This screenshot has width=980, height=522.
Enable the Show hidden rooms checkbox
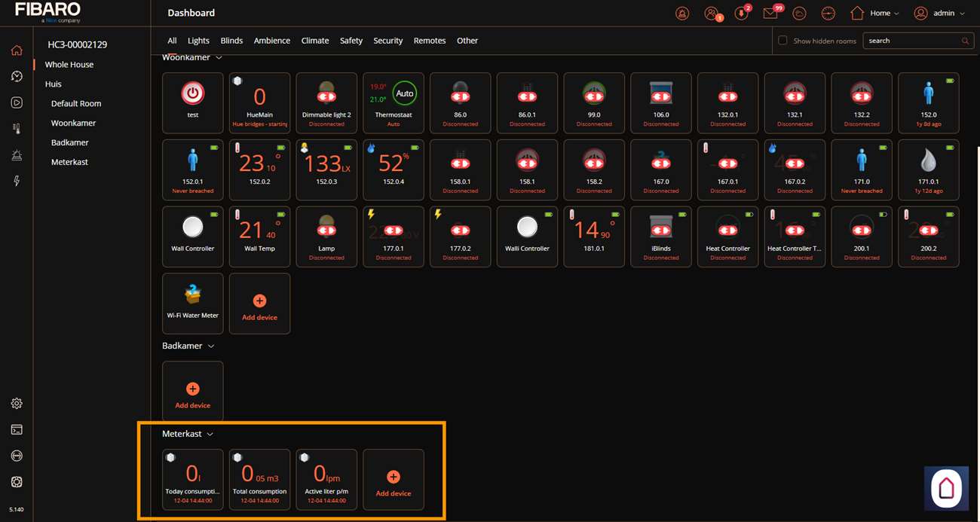click(x=782, y=41)
